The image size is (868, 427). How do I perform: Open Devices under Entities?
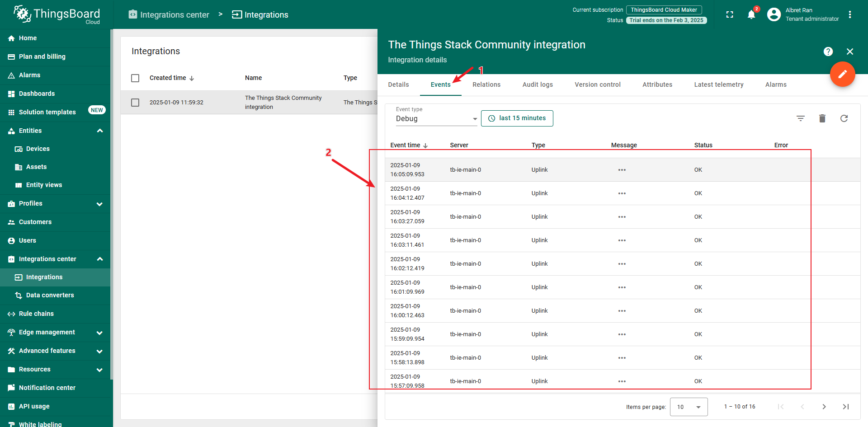(55, 149)
